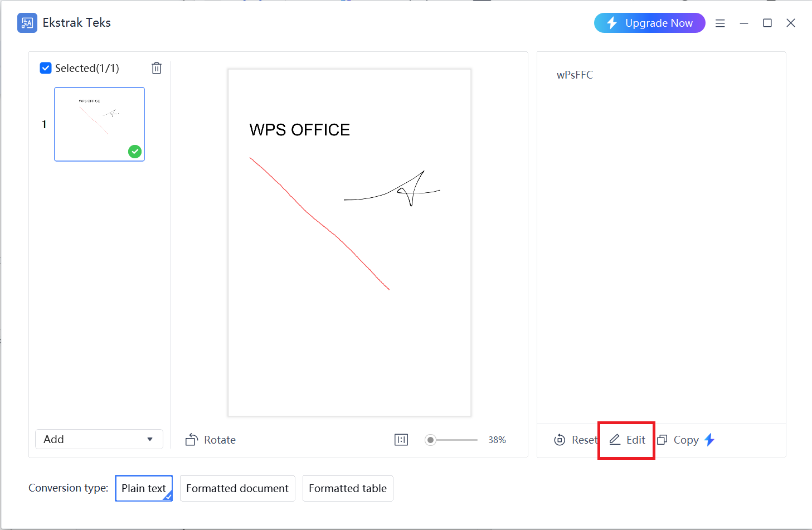Expand the Add dropdown
Viewport: 812px width, 530px height.
[x=149, y=439]
